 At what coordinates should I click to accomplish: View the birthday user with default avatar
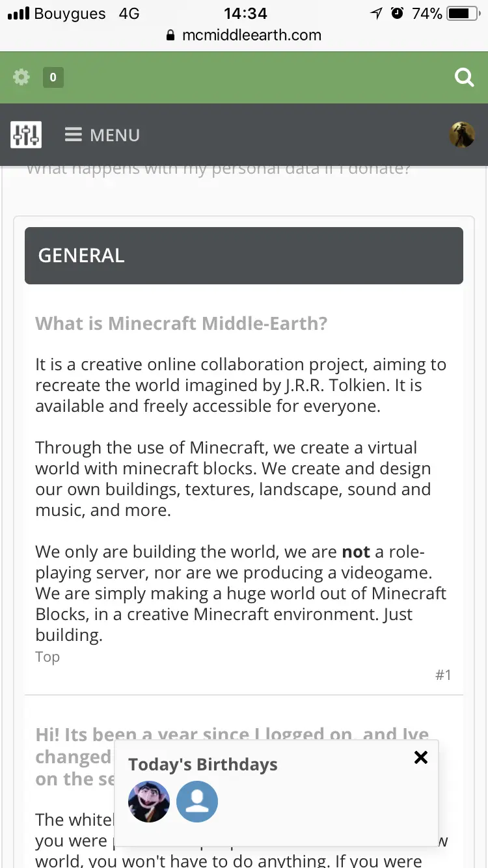(197, 802)
